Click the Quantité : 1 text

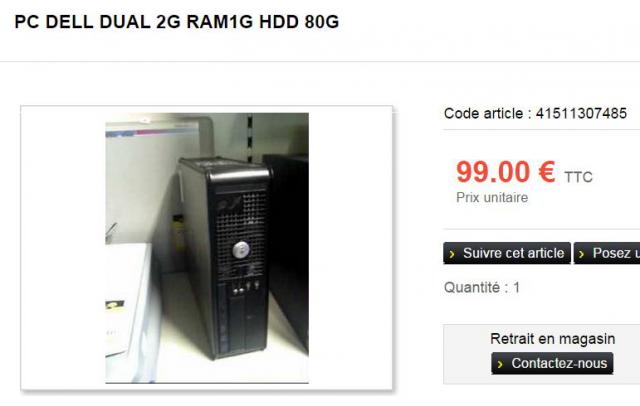pos(482,288)
